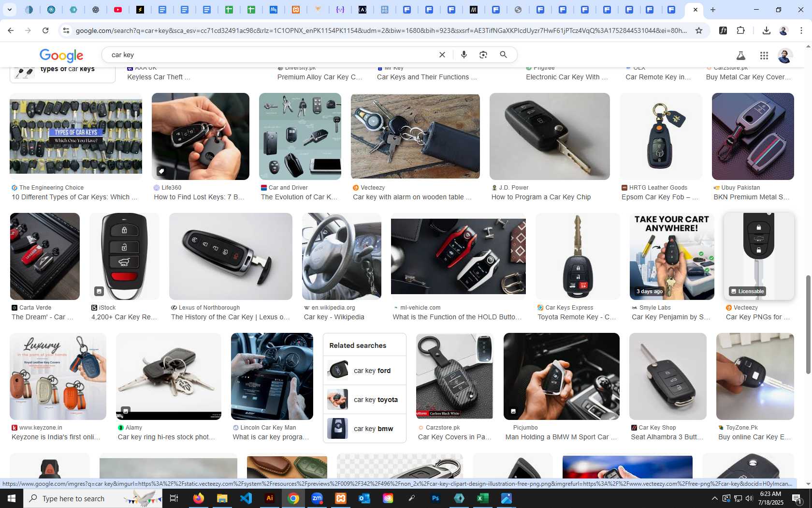Open Visual Studio Code from taskbar
Image resolution: width=812 pixels, height=508 pixels.
point(246,498)
